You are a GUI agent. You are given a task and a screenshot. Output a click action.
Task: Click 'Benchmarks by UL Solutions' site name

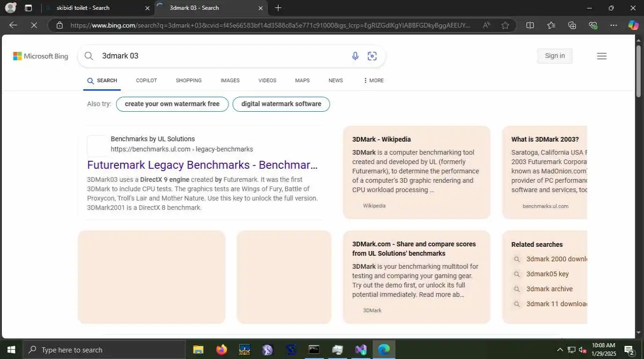point(153,139)
